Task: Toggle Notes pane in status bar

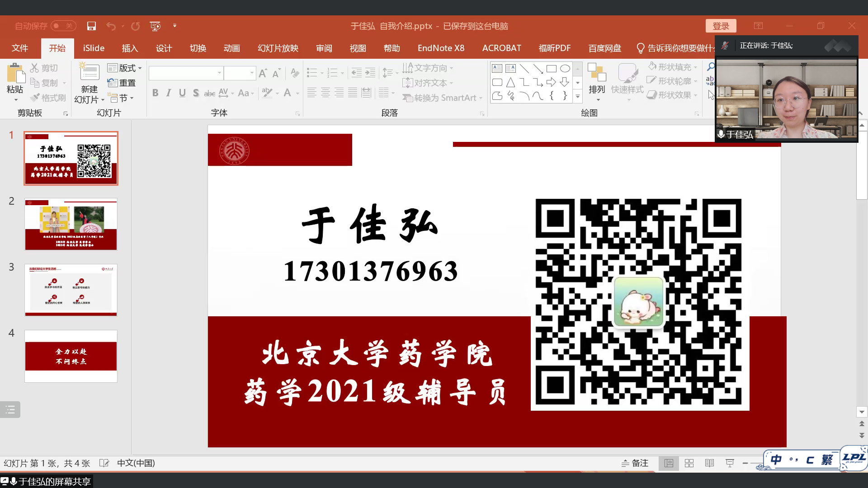Action: pos(635,463)
